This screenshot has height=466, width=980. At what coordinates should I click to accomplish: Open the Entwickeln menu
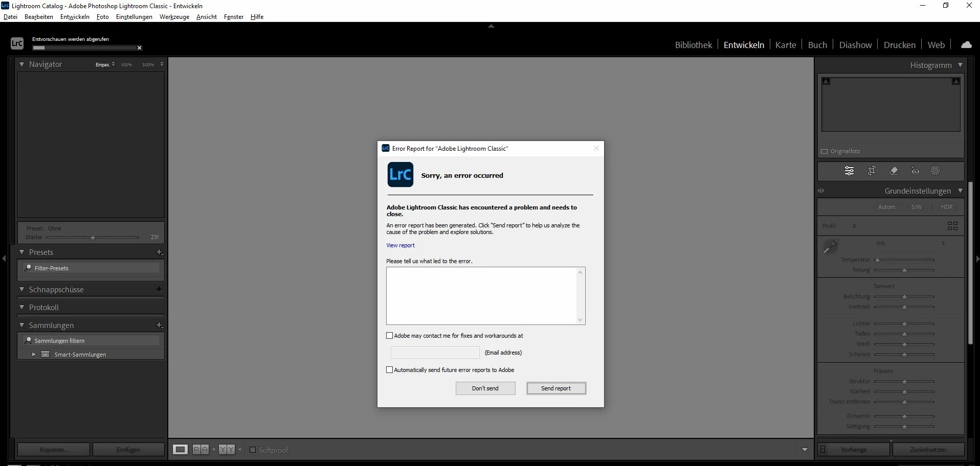click(x=75, y=17)
